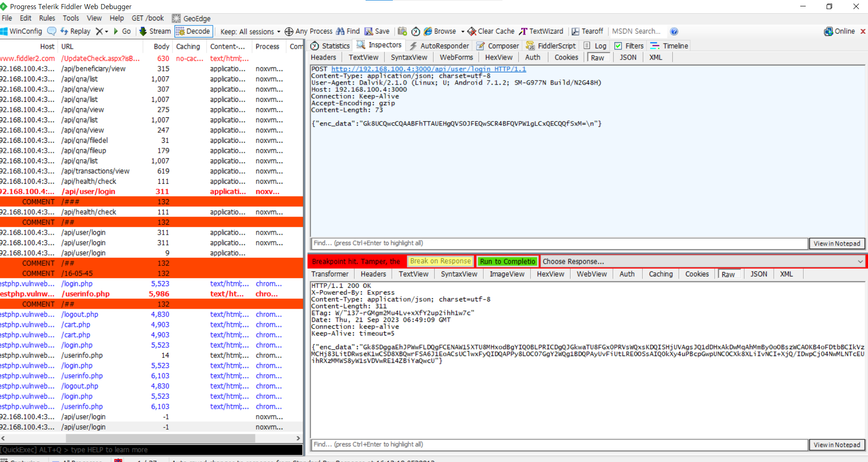Select response Transformer tab

pyautogui.click(x=330, y=274)
